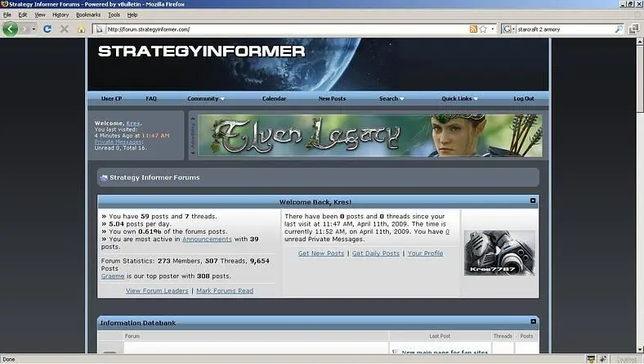View New Posts

pyautogui.click(x=332, y=99)
